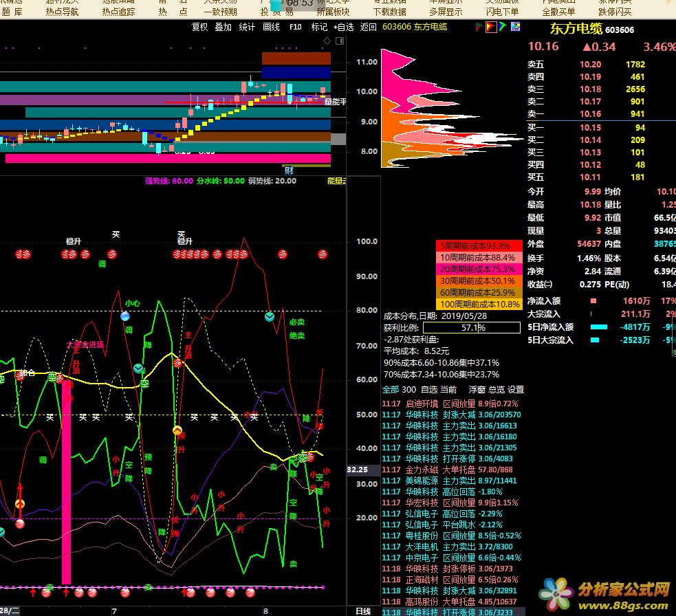The image size is (676, 616).
Task: Click the red 5周期前成本93.9% swatch
Action: point(479,245)
